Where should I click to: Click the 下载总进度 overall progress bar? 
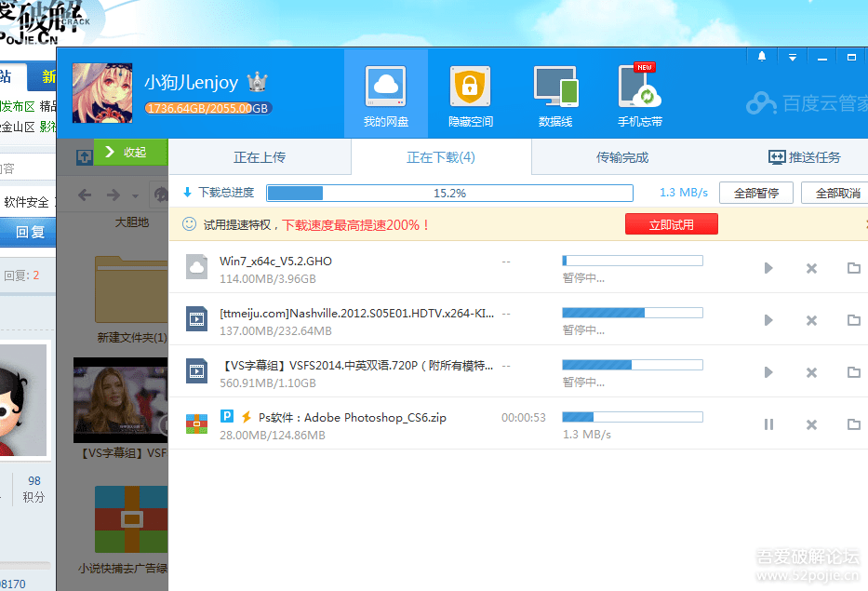click(x=449, y=193)
